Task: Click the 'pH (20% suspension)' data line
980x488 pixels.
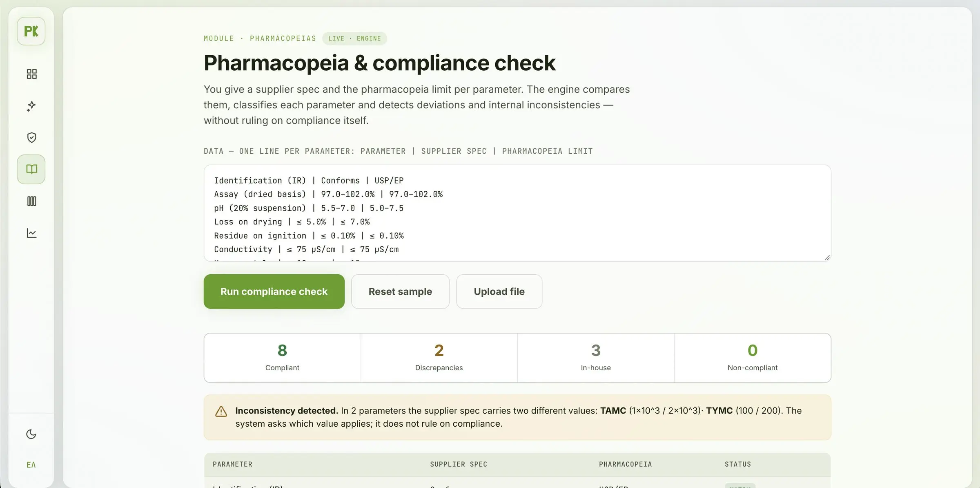Action: click(x=309, y=208)
